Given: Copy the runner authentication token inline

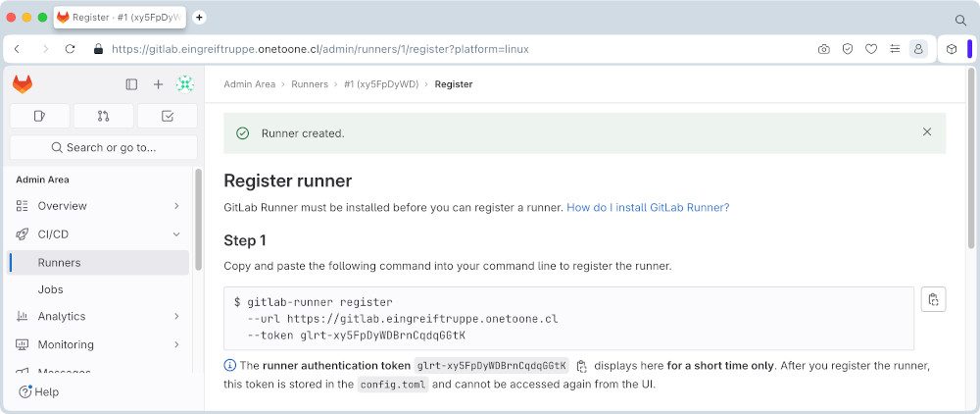Looking at the screenshot, I should [x=581, y=366].
